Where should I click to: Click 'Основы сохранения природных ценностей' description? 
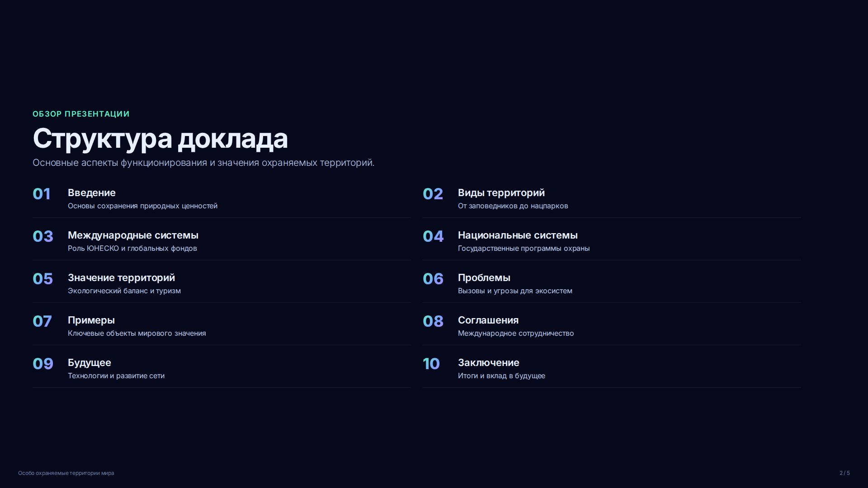pyautogui.click(x=142, y=206)
